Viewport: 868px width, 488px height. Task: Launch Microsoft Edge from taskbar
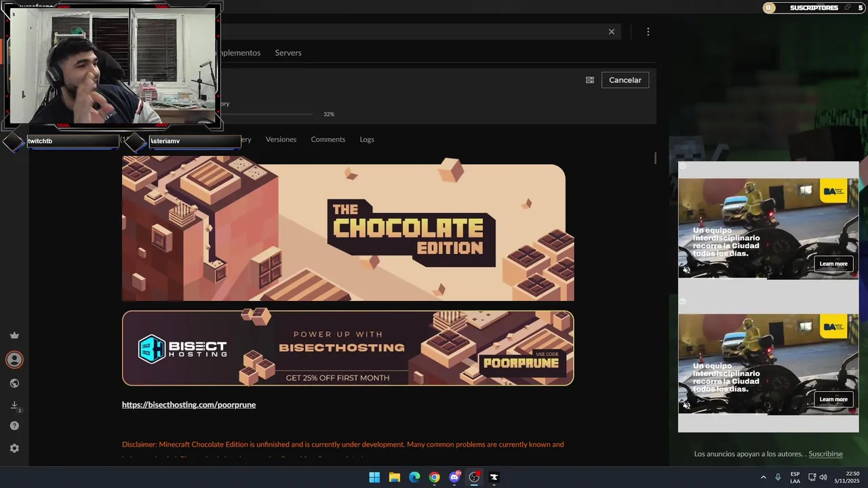[414, 477]
